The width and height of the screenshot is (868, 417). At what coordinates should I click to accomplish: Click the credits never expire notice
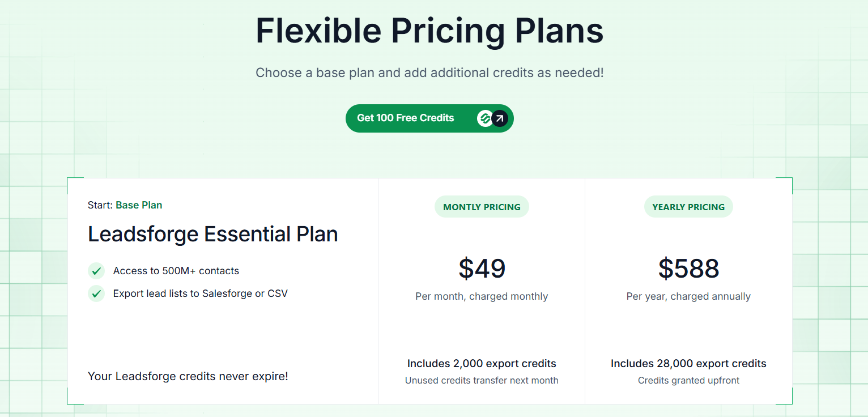coord(188,376)
